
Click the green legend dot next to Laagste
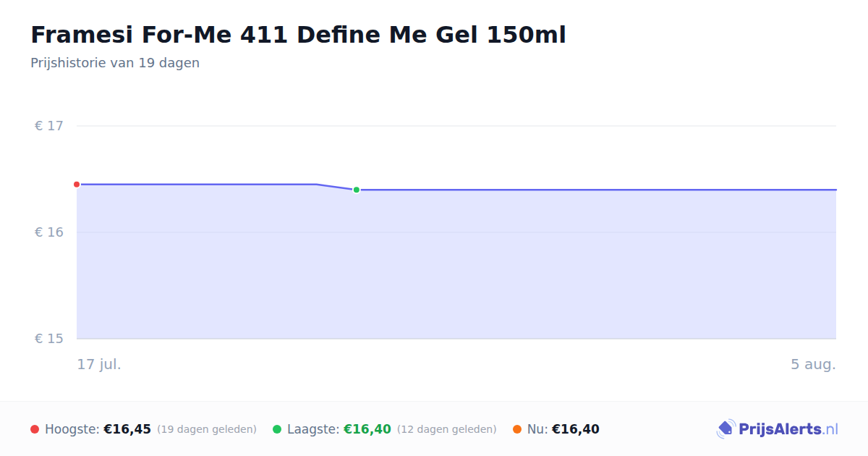tap(277, 429)
